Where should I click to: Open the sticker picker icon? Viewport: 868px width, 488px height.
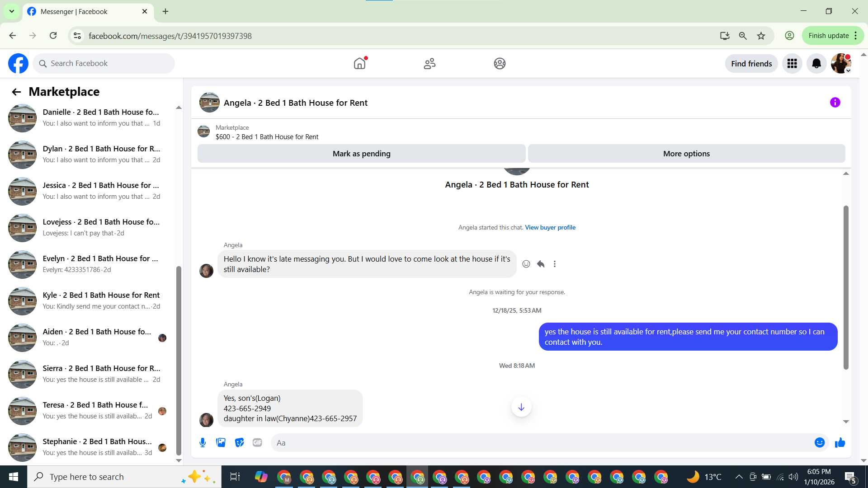[239, 443]
